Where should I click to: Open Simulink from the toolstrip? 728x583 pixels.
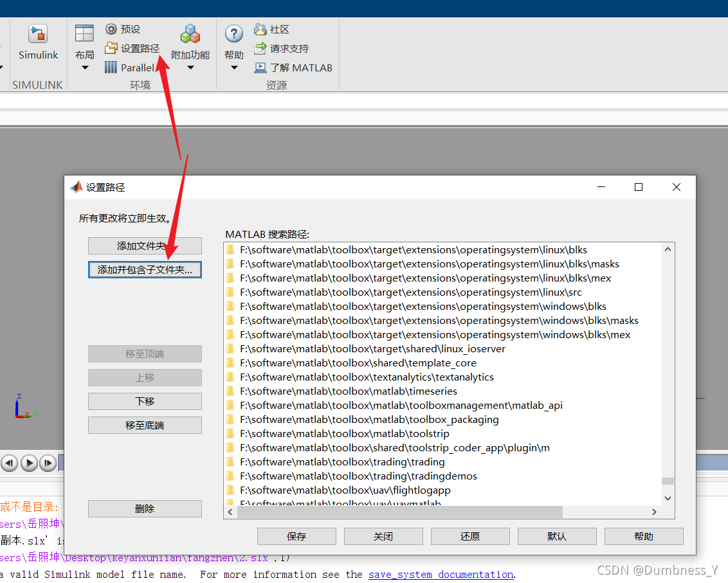(x=38, y=42)
